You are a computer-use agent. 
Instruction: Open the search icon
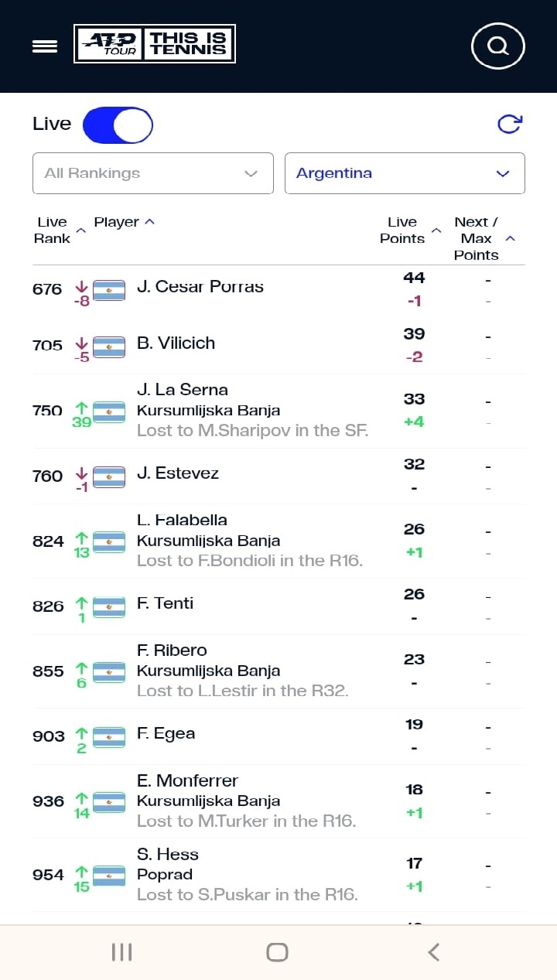pos(498,46)
